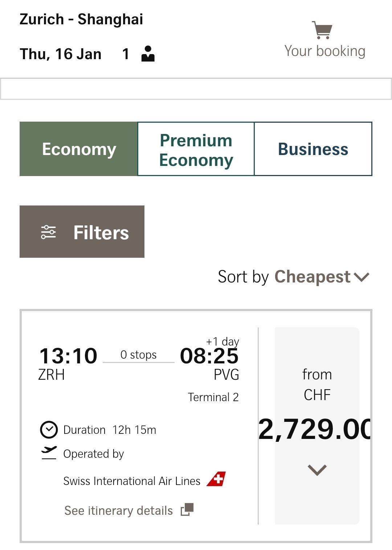Click the clock icon beside Duration
The image size is (392, 550).
coord(49,430)
